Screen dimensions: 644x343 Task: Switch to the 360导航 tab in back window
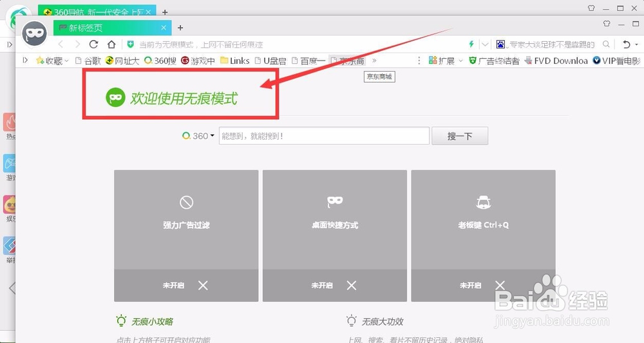tap(97, 12)
